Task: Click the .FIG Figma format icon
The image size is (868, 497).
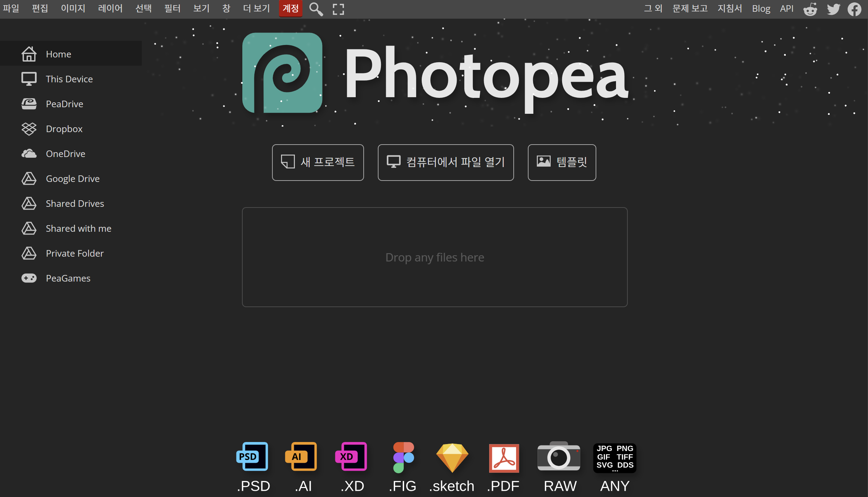Action: 402,457
